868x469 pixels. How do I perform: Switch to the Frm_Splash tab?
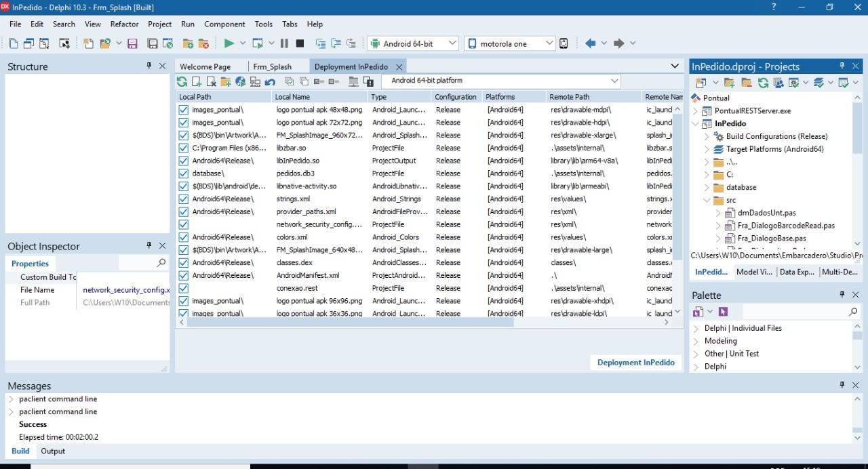click(x=272, y=66)
